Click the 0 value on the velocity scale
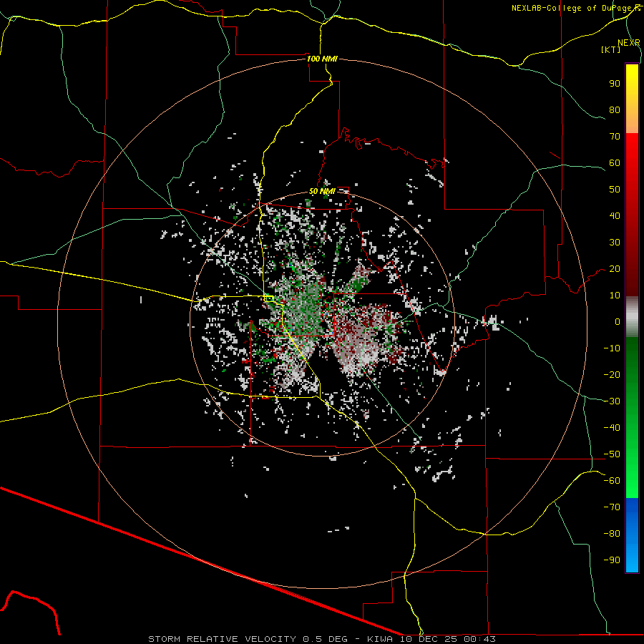Screen dimensions: 644x644 click(618, 322)
